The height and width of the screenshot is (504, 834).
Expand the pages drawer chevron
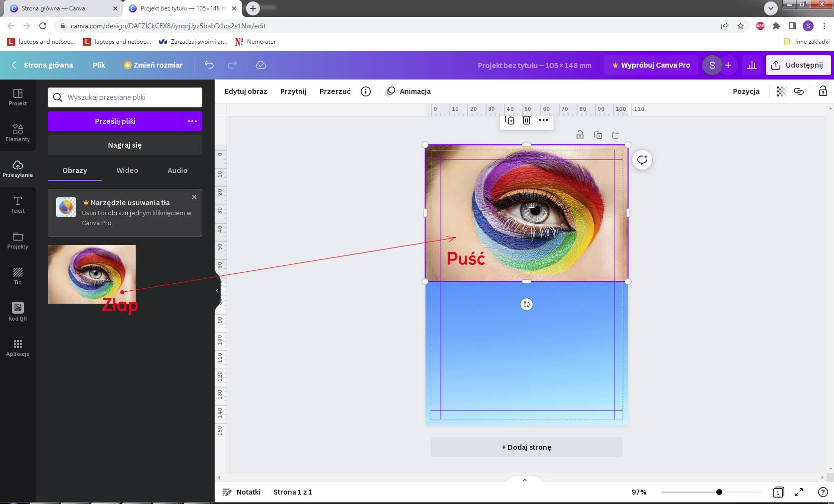(525, 480)
